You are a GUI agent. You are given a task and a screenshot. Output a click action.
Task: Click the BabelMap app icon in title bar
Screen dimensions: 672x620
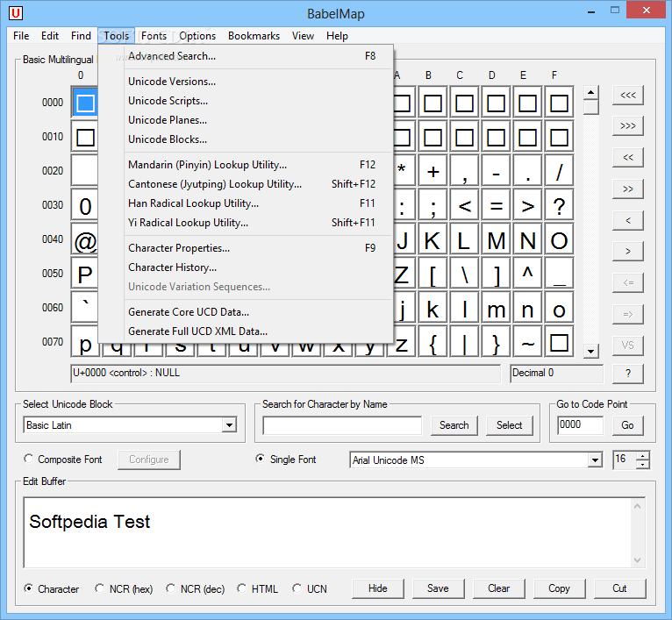tap(16, 13)
